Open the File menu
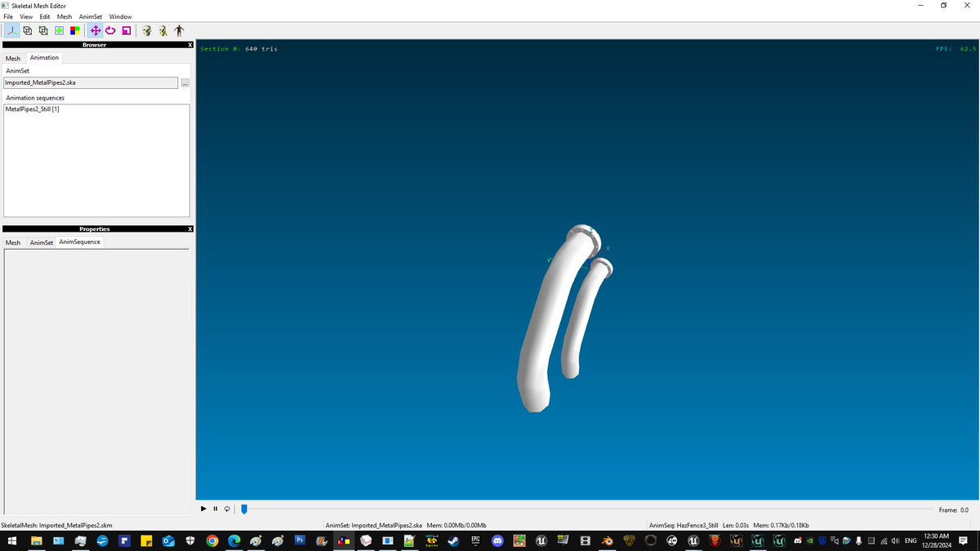The height and width of the screenshot is (551, 980). [x=8, y=16]
